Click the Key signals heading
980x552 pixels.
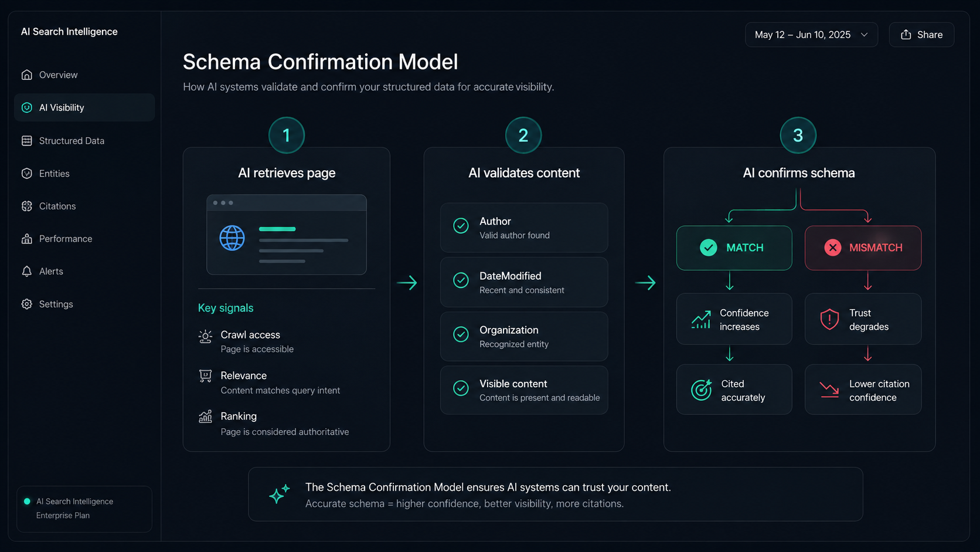pyautogui.click(x=226, y=308)
